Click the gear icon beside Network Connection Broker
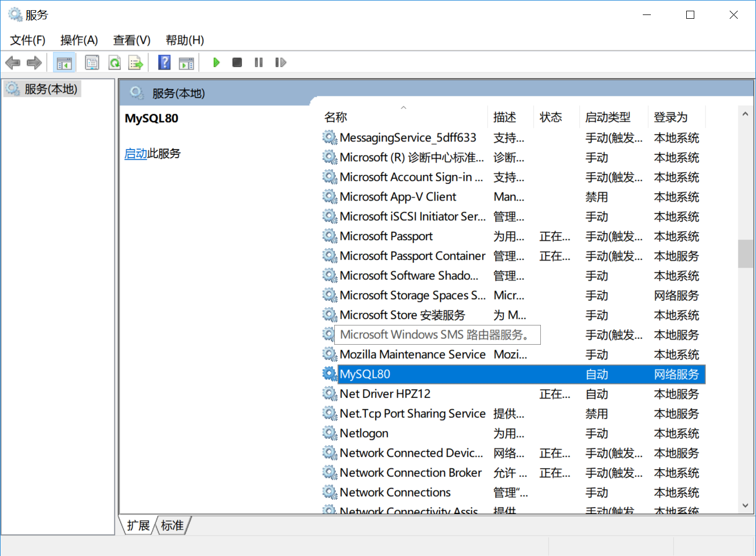Viewport: 756px width, 556px height. pyautogui.click(x=329, y=472)
